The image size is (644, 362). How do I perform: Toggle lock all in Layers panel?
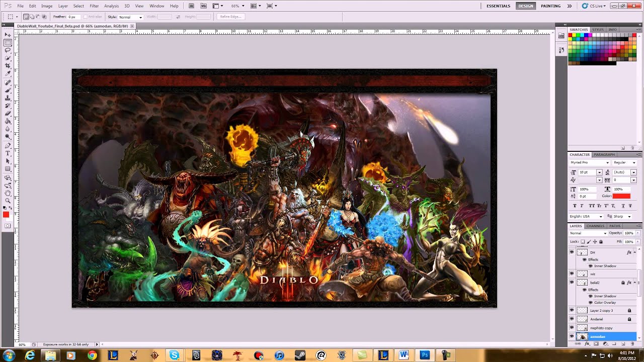(x=601, y=242)
